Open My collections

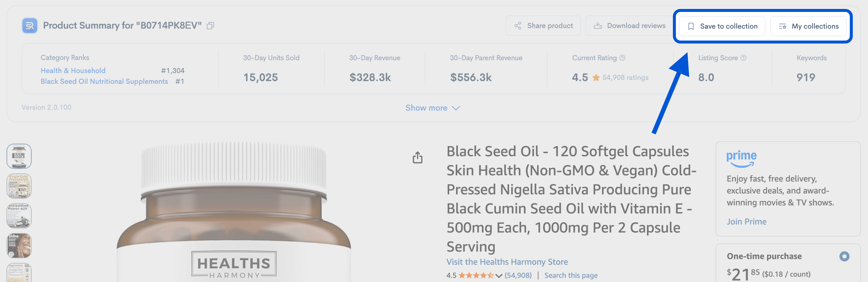808,26
